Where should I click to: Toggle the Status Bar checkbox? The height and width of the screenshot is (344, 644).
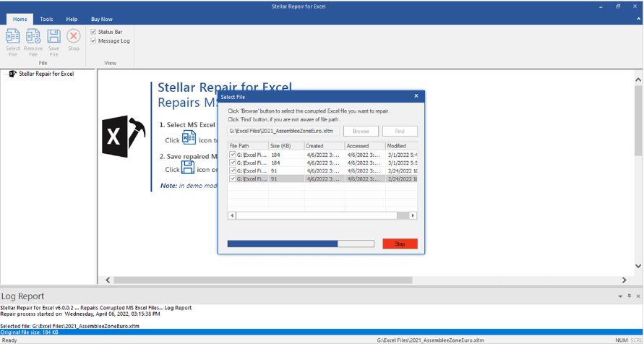coord(93,32)
